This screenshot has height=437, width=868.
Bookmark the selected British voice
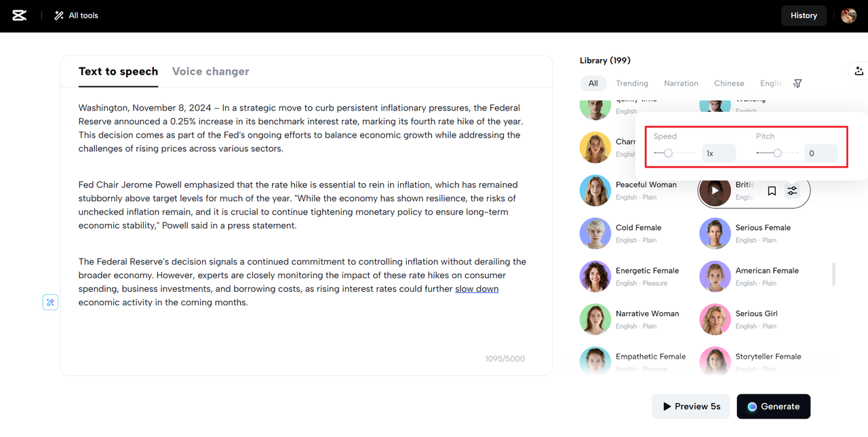pyautogui.click(x=772, y=191)
